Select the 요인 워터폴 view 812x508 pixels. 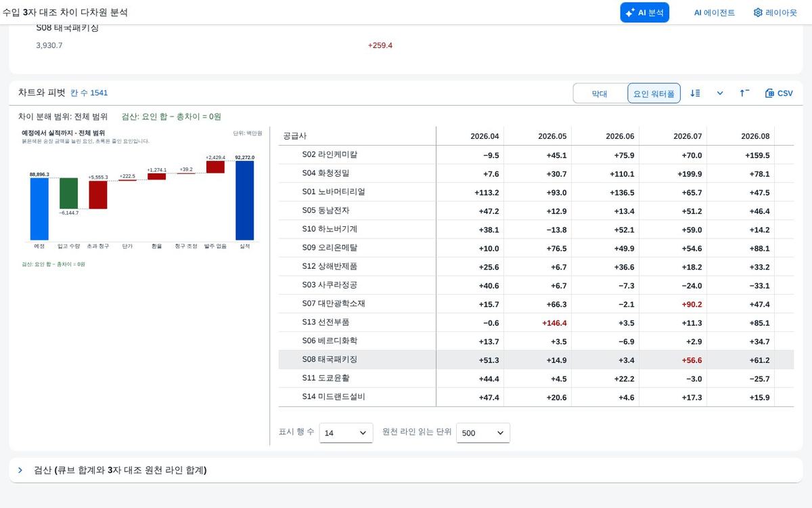(654, 93)
